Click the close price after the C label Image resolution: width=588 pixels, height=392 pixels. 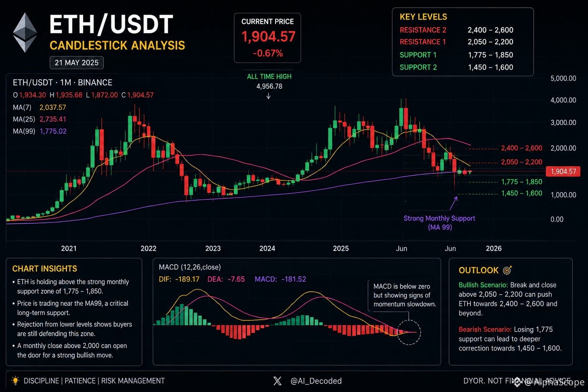coord(140,95)
